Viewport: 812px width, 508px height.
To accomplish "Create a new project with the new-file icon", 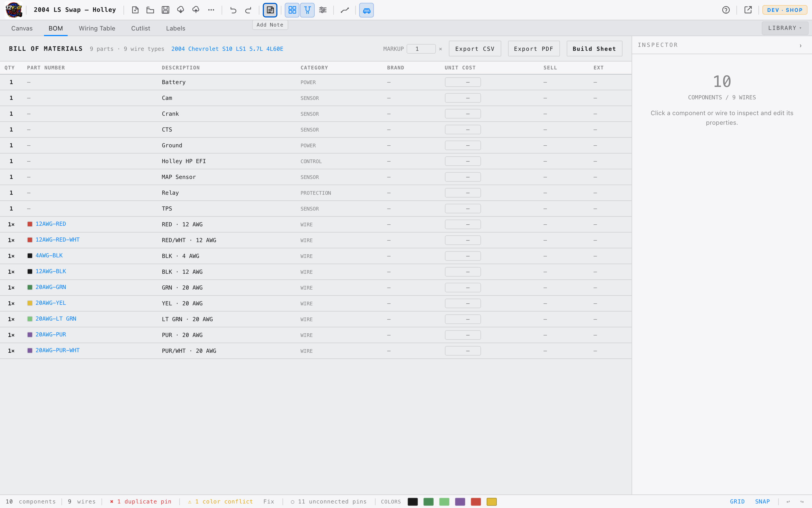I will pyautogui.click(x=135, y=10).
